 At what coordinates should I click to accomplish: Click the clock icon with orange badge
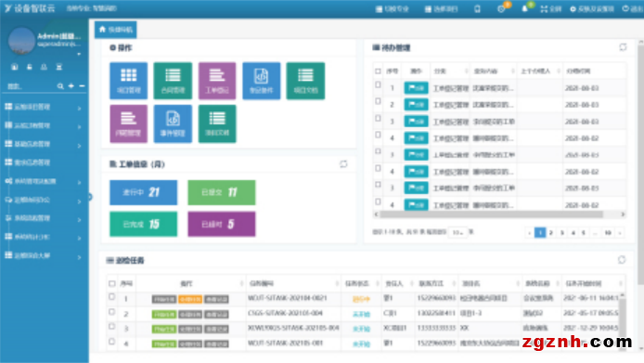point(501,8)
